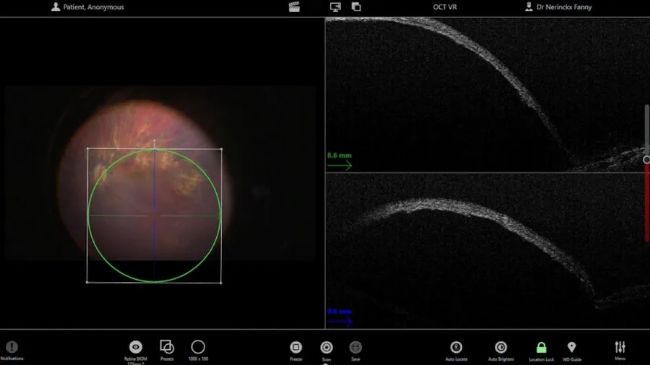Start the Scan button
Viewport: 650px width, 365px height.
point(327,347)
